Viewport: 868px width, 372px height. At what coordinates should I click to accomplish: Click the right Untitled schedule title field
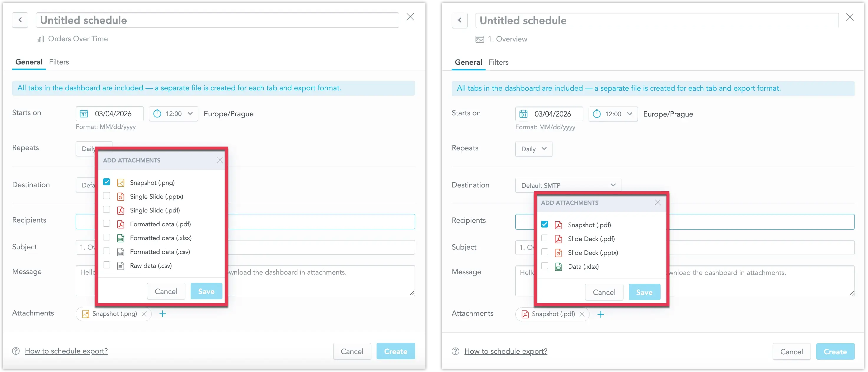point(656,21)
